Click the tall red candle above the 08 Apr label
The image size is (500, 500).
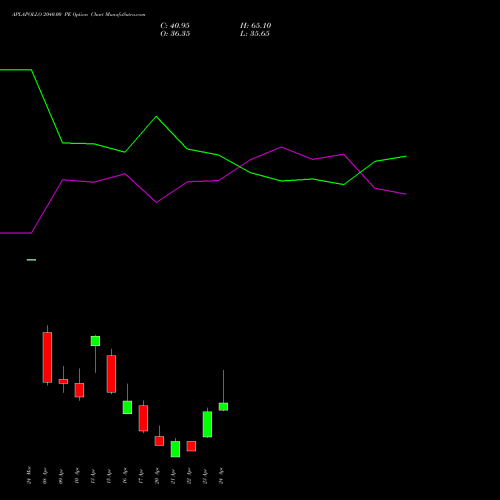pos(47,357)
